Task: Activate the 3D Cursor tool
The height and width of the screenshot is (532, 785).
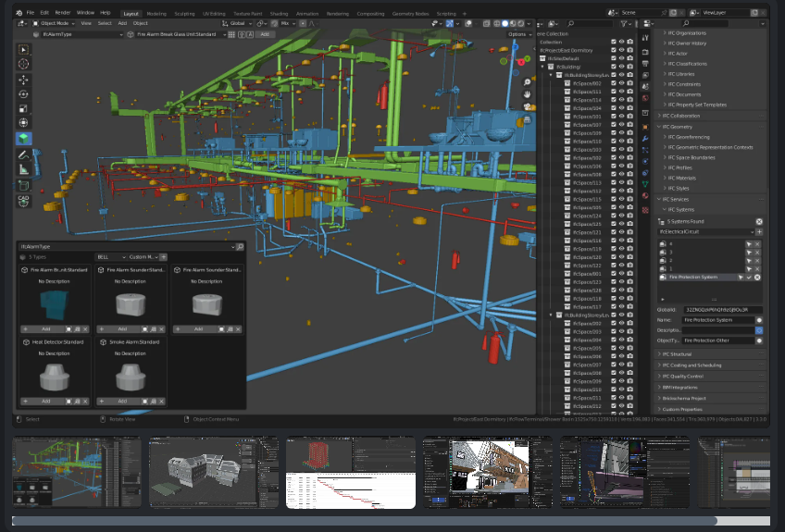Action: [x=23, y=64]
